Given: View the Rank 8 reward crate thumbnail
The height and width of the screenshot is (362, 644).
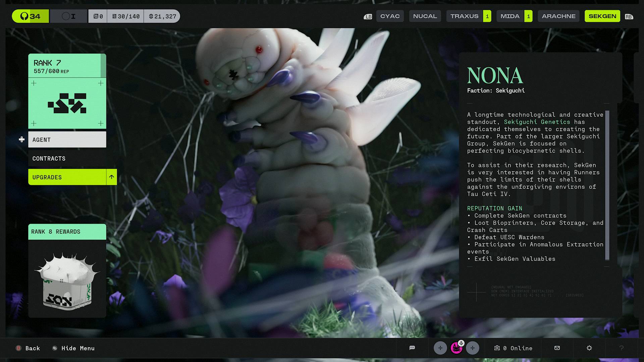Looking at the screenshot, I should pos(67,279).
